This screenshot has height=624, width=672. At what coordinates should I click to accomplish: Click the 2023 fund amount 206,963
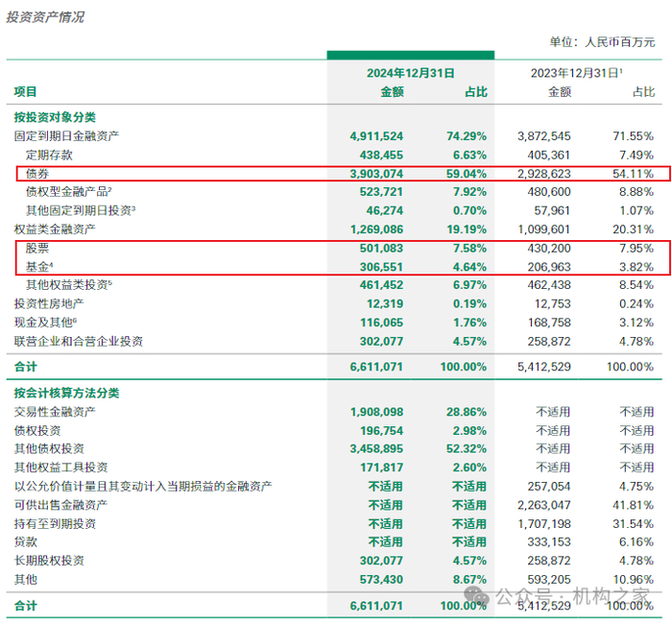548,267
